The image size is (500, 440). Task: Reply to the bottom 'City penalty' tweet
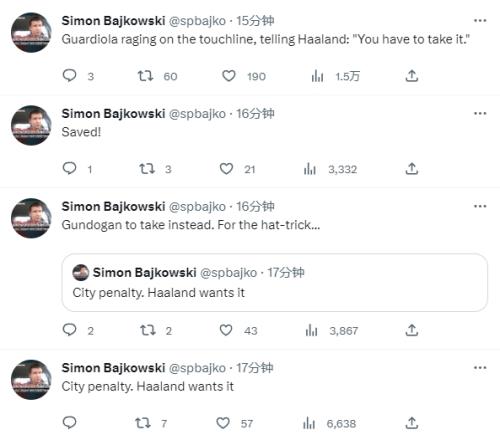[70, 423]
